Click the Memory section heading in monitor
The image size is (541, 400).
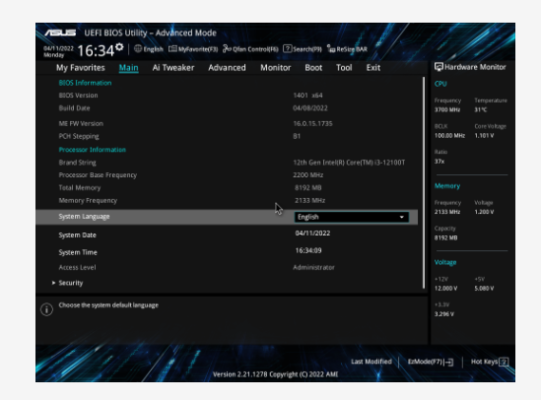coord(447,186)
